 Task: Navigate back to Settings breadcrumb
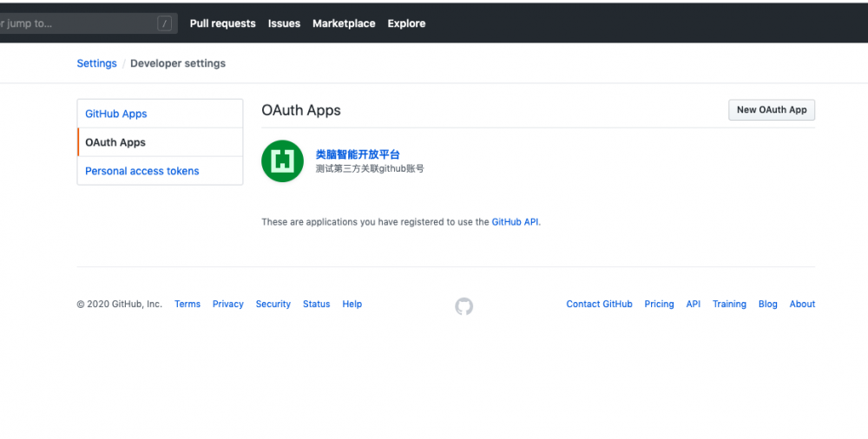(96, 63)
